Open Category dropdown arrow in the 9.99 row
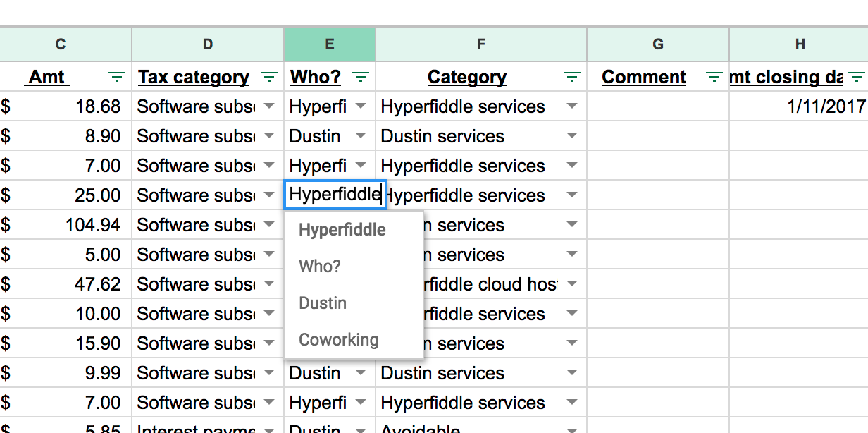868x433 pixels. pos(572,373)
